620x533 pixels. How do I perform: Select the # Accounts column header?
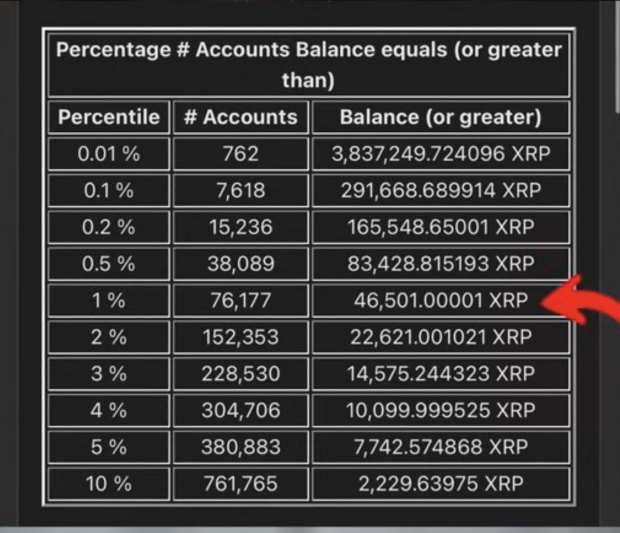[x=240, y=117]
